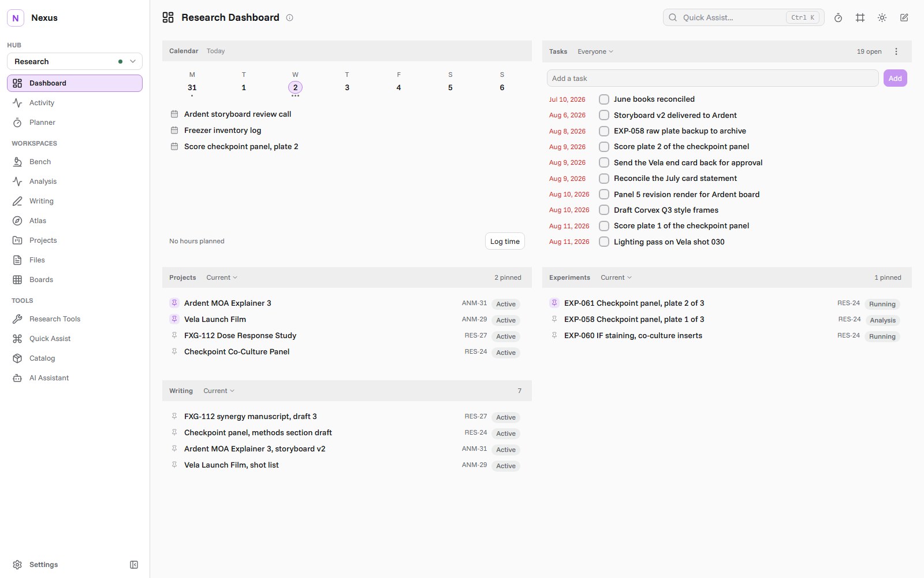Screen dimensions: 924x578
Task: Open Ardent storyboard review call event
Action: tap(237, 114)
